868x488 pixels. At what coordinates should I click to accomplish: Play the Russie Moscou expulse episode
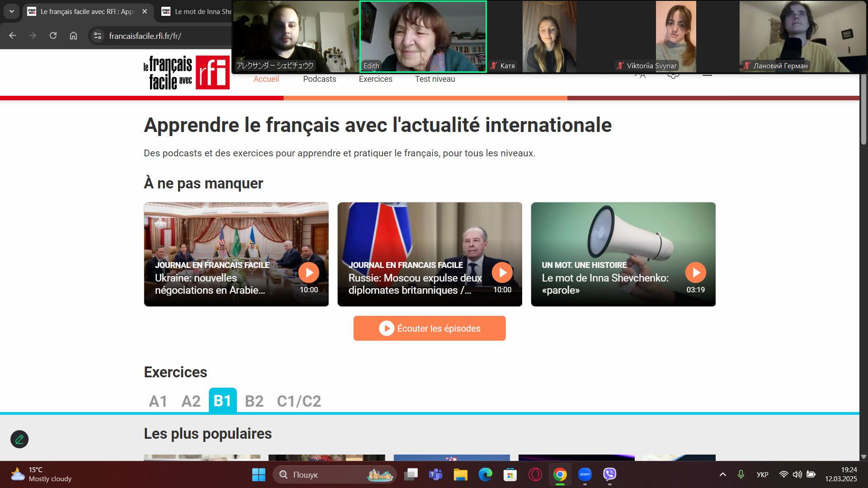tap(502, 272)
